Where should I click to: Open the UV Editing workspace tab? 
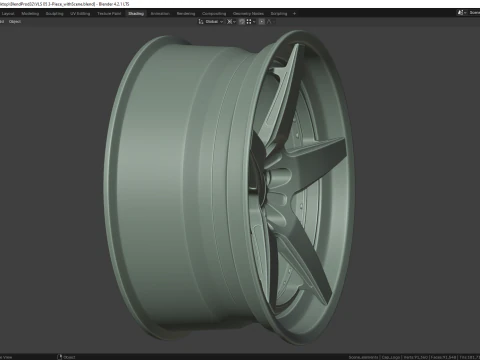coord(80,14)
